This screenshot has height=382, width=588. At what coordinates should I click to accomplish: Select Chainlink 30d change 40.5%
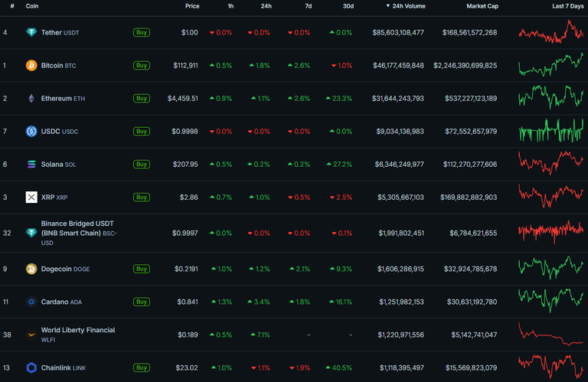pos(339,367)
